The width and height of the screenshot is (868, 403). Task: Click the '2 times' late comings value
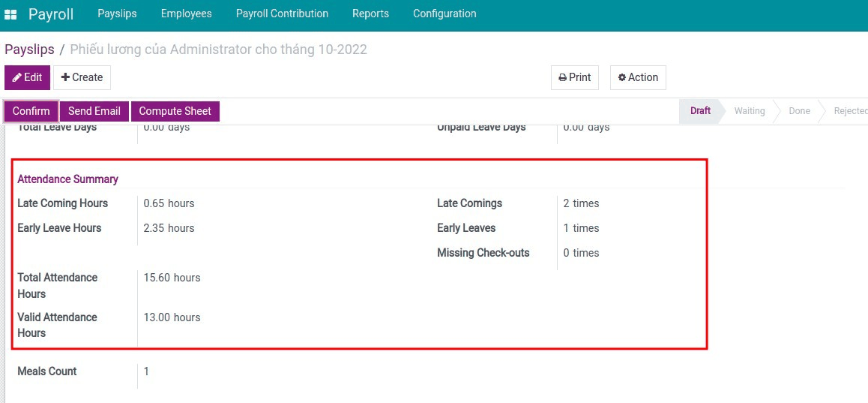coord(581,203)
